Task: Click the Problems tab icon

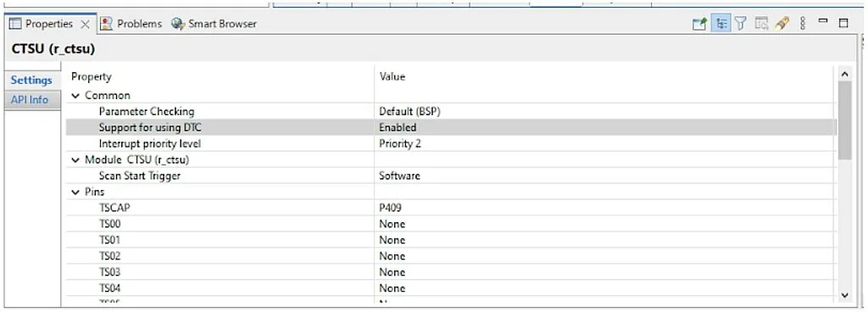Action: (x=107, y=24)
